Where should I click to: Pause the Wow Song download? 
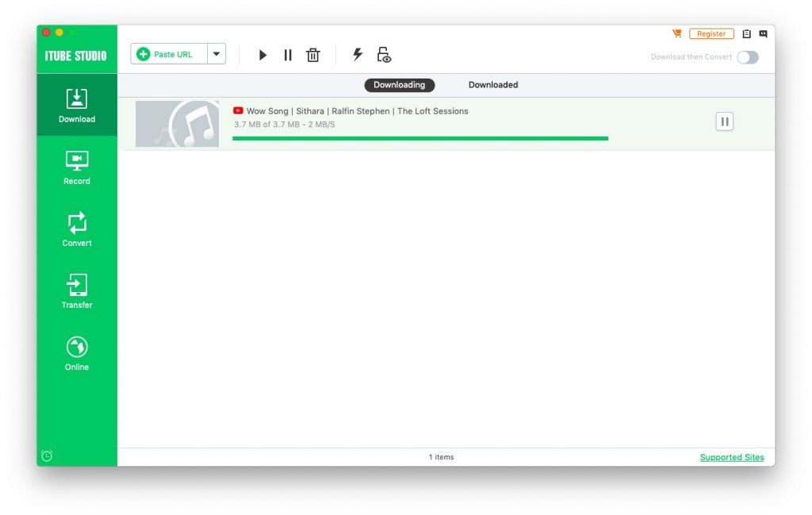[725, 121]
